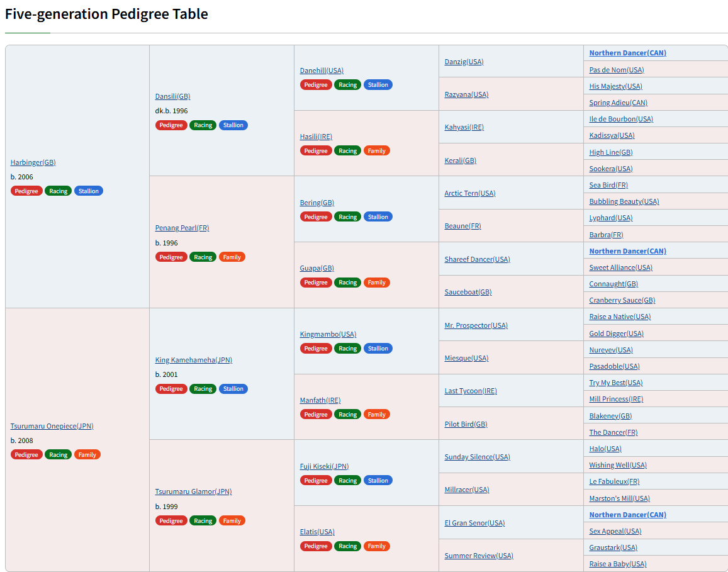
Task: Click Dansili's Pedigree badge
Action: (x=171, y=125)
